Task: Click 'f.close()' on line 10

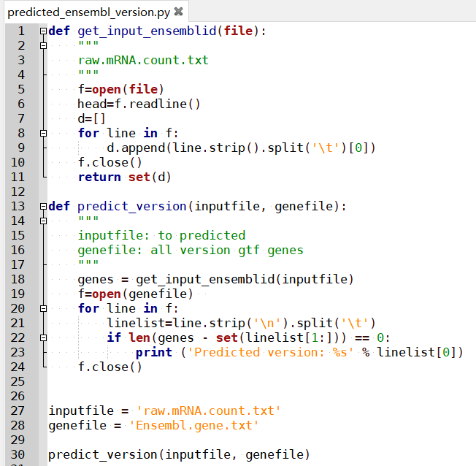Action: [110, 163]
